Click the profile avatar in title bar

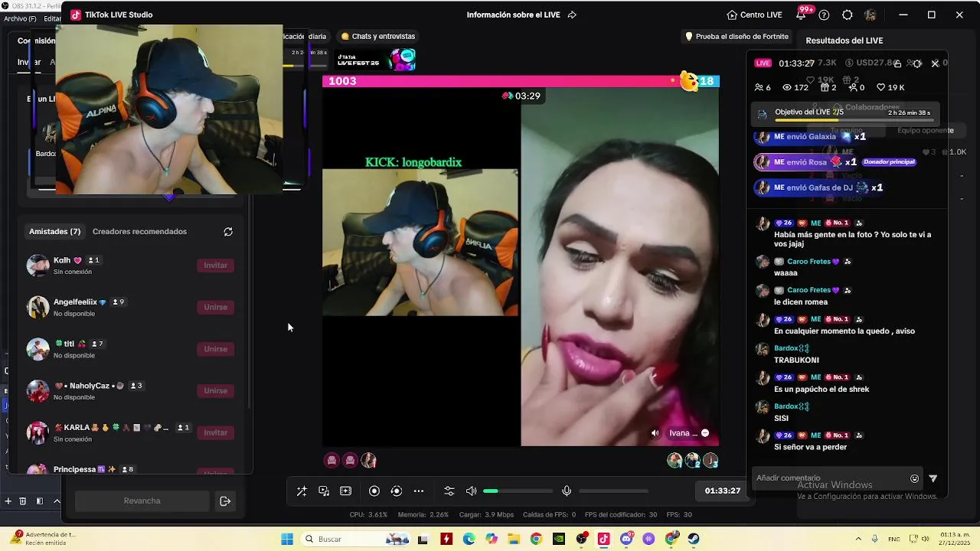[871, 15]
